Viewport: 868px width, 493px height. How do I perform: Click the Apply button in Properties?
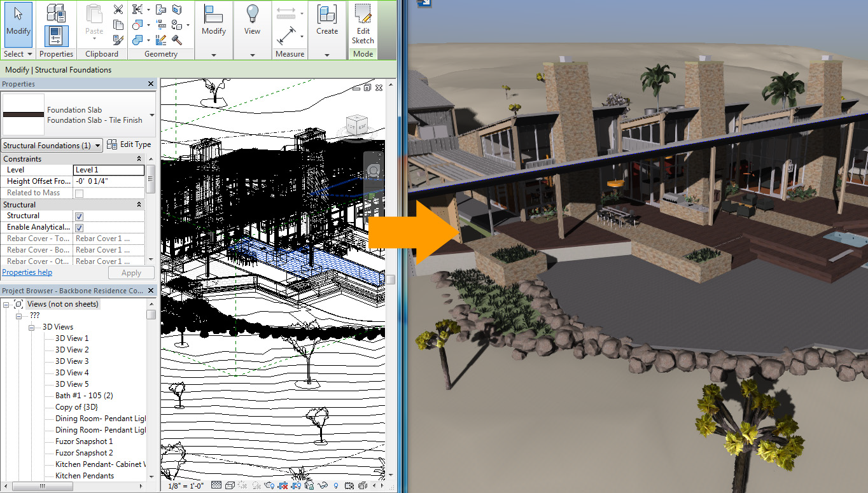131,272
